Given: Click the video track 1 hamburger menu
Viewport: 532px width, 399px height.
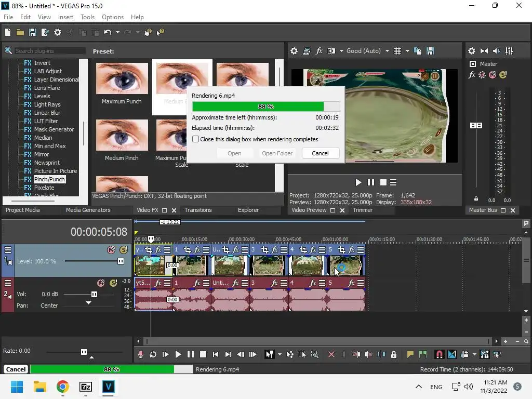Looking at the screenshot, I should (7, 250).
